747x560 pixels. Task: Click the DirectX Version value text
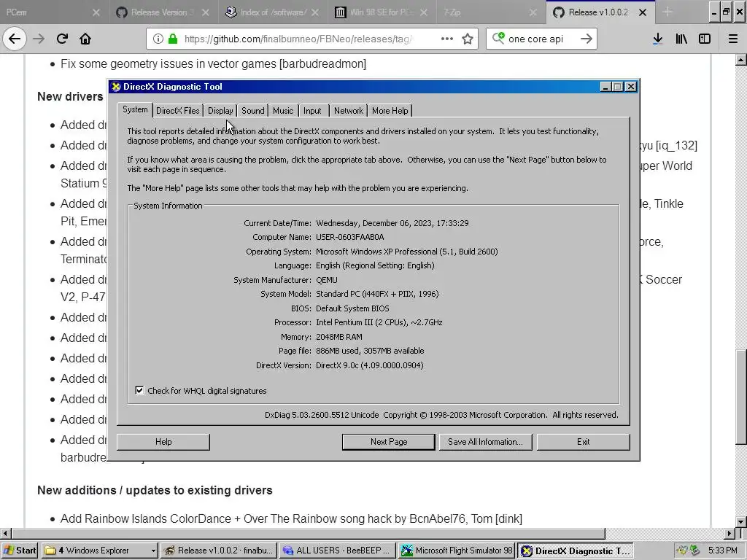370,365
